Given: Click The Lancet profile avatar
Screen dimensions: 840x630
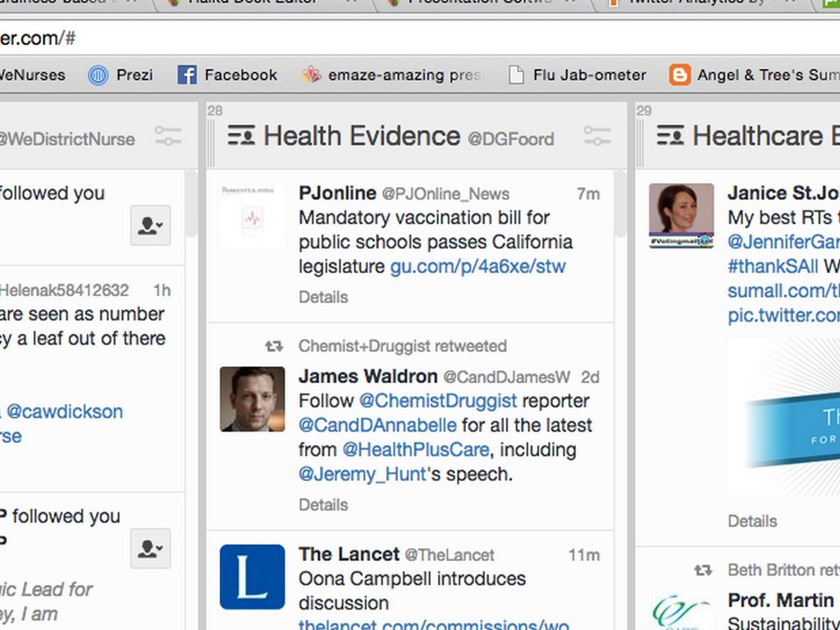Looking at the screenshot, I should [253, 577].
